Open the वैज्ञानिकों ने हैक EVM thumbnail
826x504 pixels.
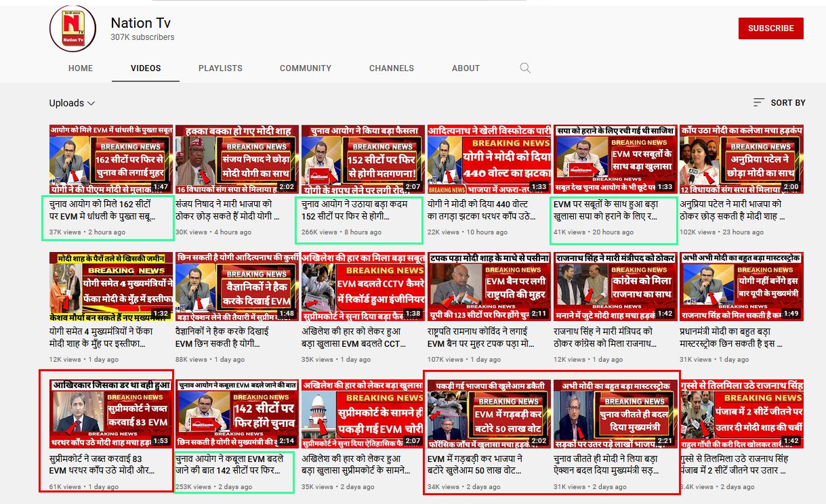pyautogui.click(x=236, y=287)
